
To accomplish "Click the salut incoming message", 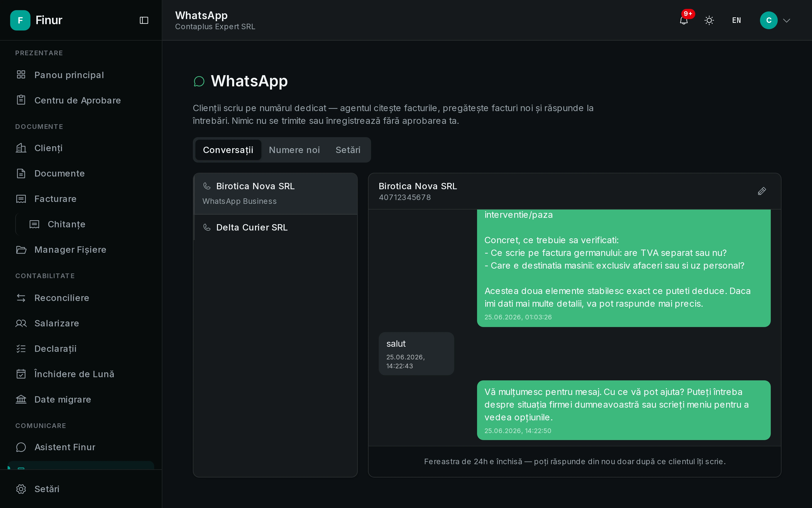I will click(416, 353).
